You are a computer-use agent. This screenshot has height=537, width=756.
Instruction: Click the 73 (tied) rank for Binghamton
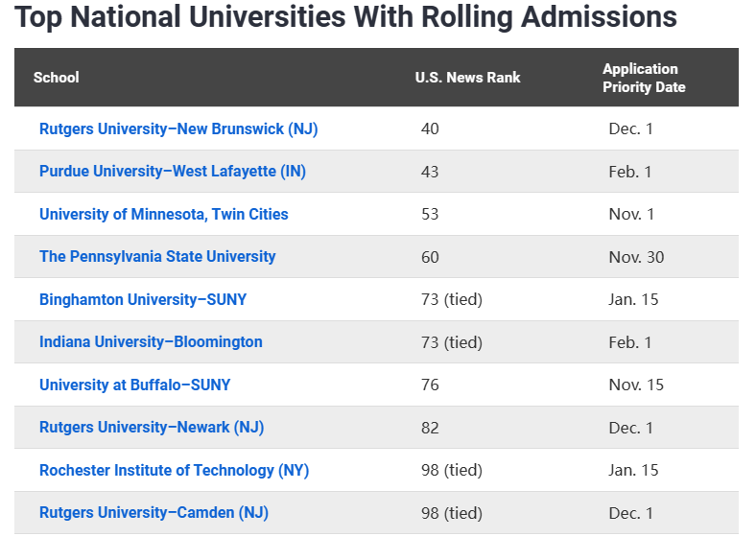pyautogui.click(x=452, y=299)
